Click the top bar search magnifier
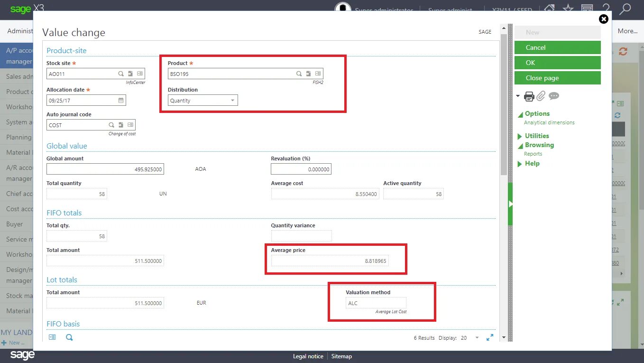The width and height of the screenshot is (644, 363). click(x=626, y=9)
